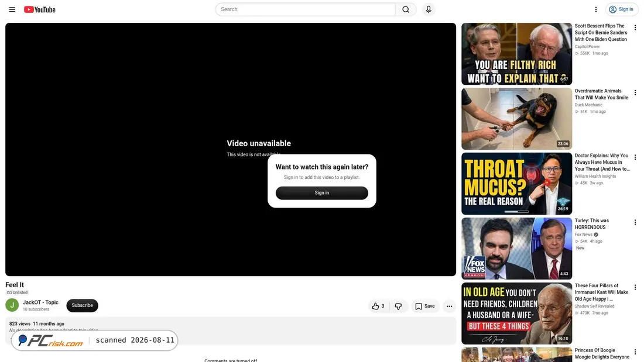Image resolution: width=644 pixels, height=362 pixels.
Task: Dislike the video with thumbs down
Action: pos(398,306)
